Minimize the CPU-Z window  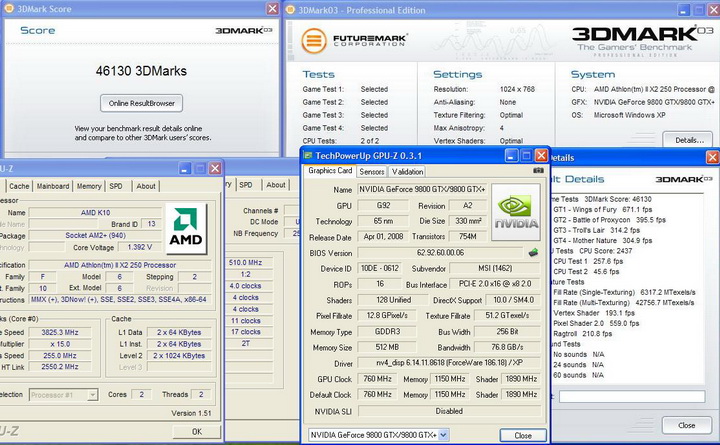(185, 169)
